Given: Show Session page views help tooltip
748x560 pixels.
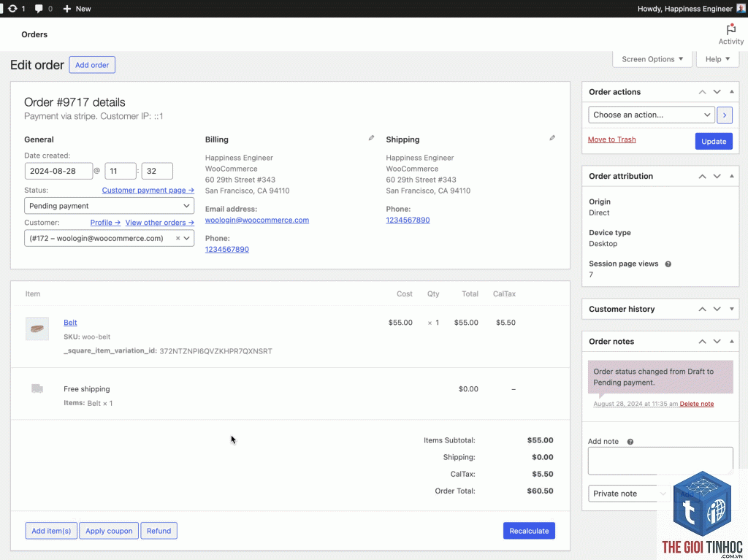Looking at the screenshot, I should [x=668, y=264].
